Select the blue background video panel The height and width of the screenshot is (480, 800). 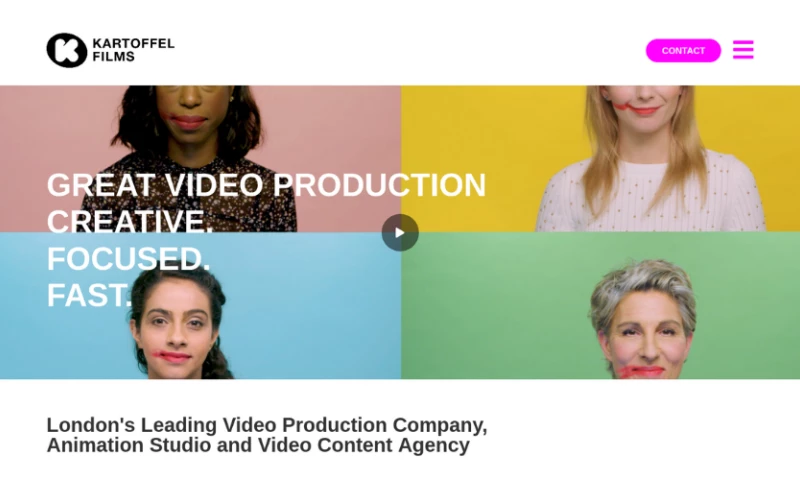click(201, 306)
